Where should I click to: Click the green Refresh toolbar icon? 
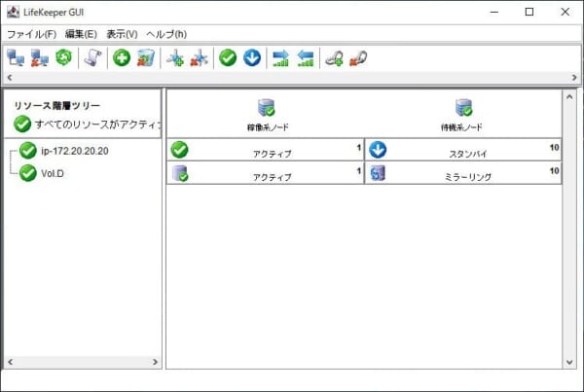pos(63,57)
